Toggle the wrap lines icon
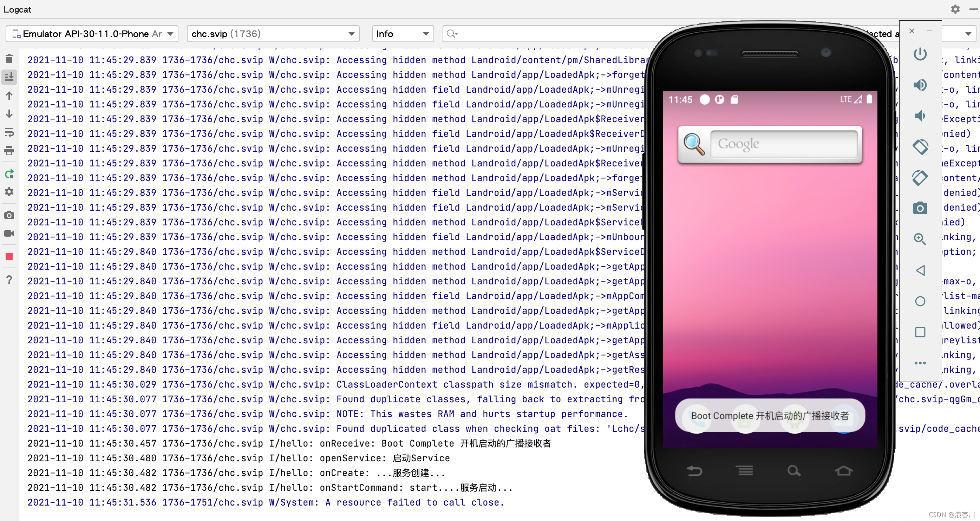This screenshot has height=521, width=980. pyautogui.click(x=9, y=132)
